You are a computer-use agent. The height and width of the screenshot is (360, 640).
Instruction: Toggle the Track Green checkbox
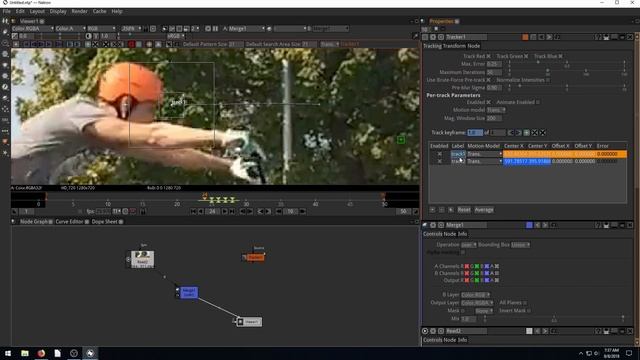coord(526,56)
